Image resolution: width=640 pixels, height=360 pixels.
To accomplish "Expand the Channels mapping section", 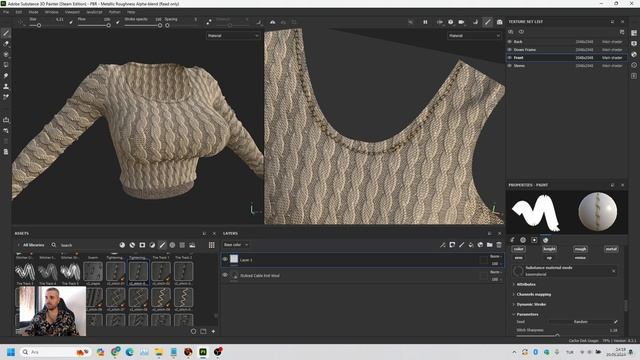I will point(533,294).
